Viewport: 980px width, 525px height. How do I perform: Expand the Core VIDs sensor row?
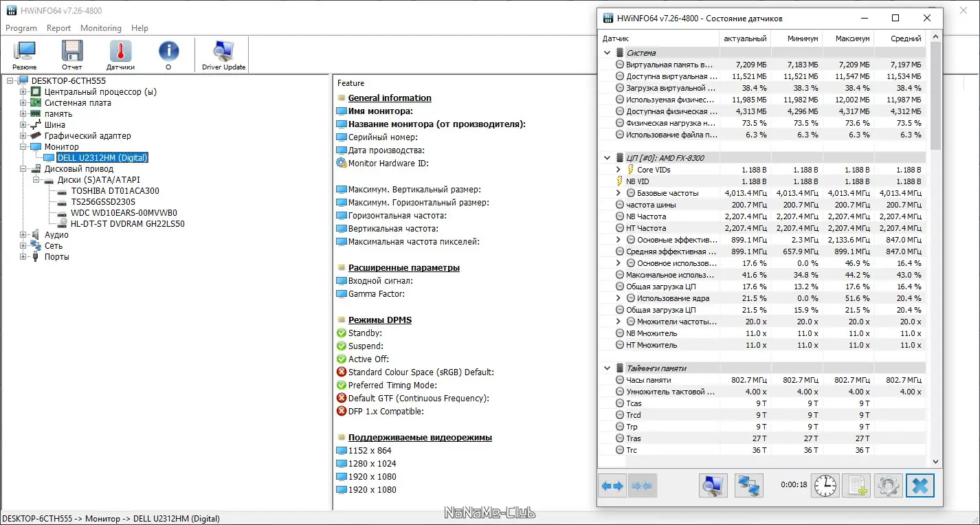pos(619,170)
